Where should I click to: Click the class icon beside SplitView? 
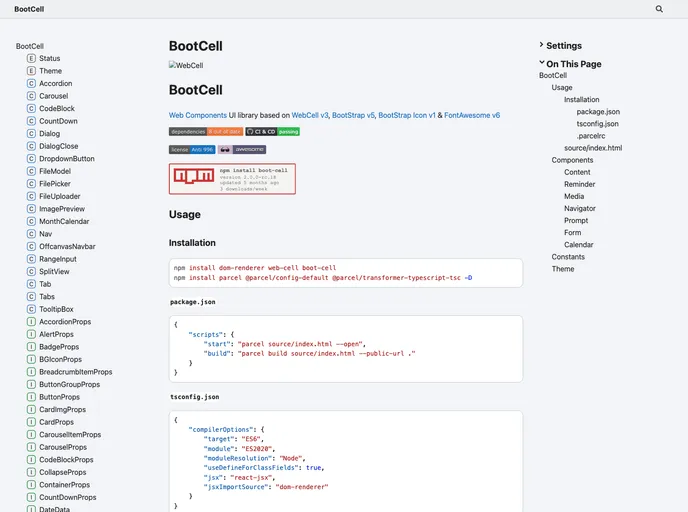coord(31,272)
